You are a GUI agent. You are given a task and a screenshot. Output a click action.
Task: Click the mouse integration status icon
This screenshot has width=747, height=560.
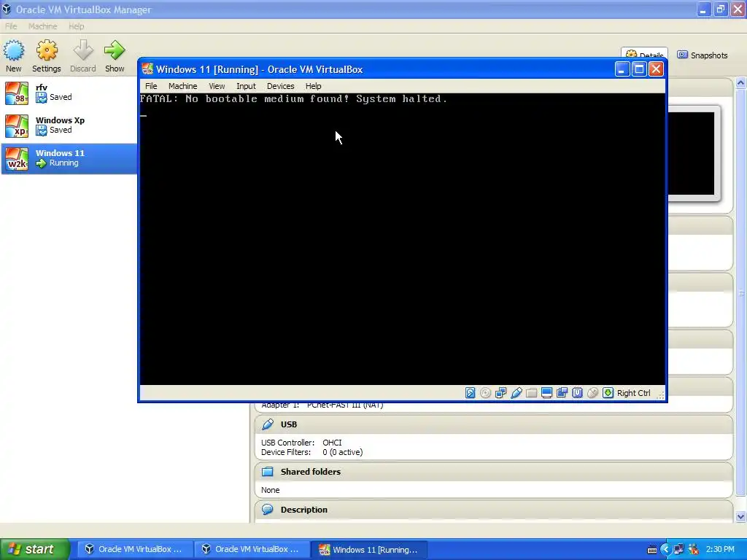point(592,393)
